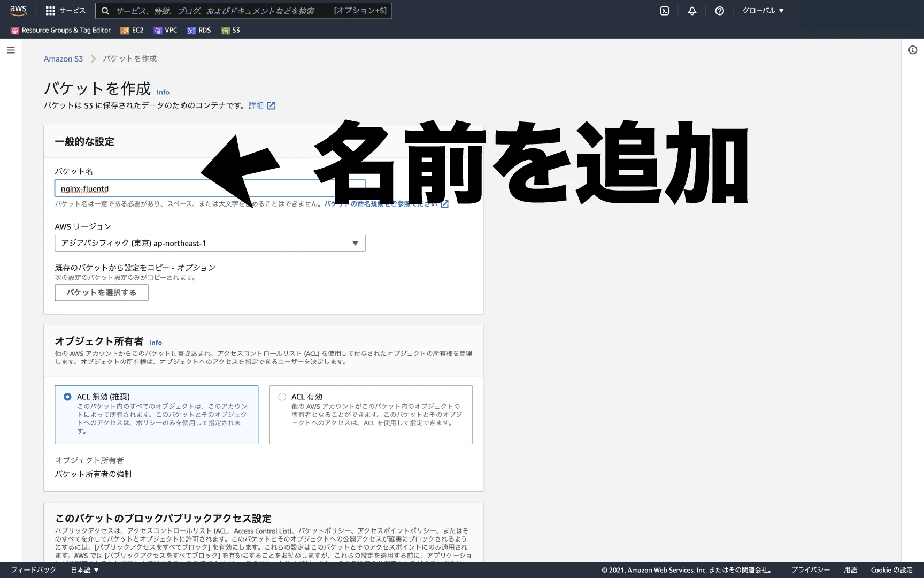Select ACL 無効 (推奨) radio option
The width and height of the screenshot is (924, 578).
67,397
